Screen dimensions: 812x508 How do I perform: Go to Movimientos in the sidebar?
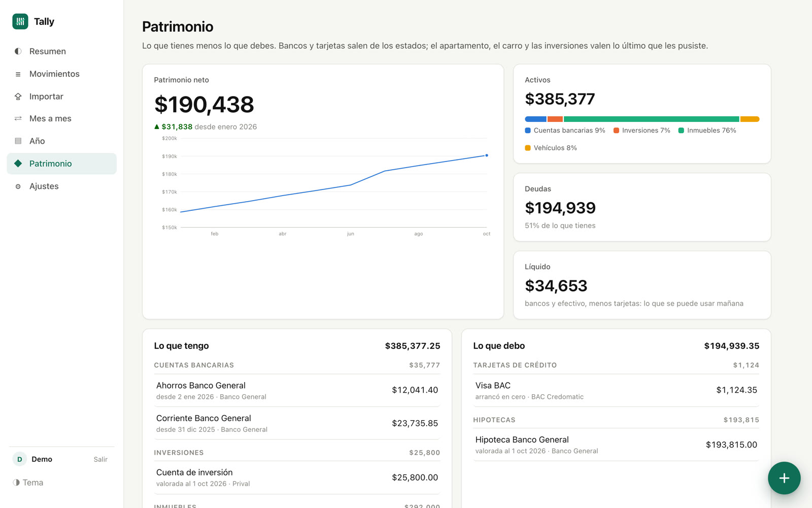pos(61,74)
